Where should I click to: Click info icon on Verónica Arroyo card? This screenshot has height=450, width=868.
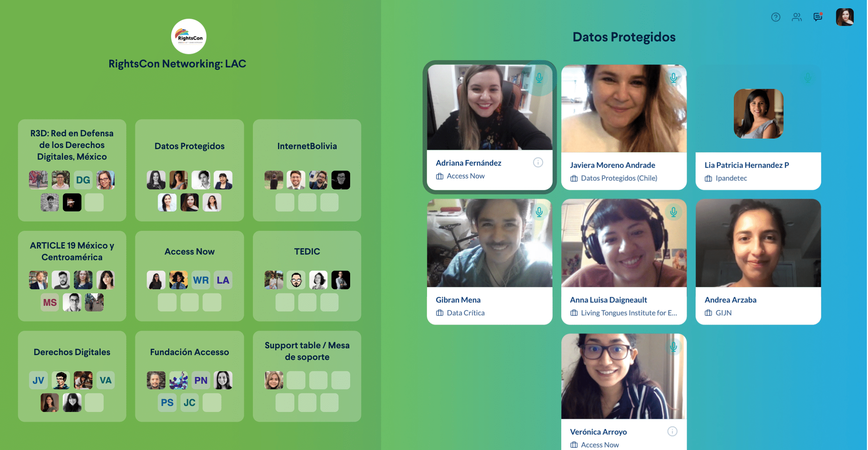tap(672, 431)
